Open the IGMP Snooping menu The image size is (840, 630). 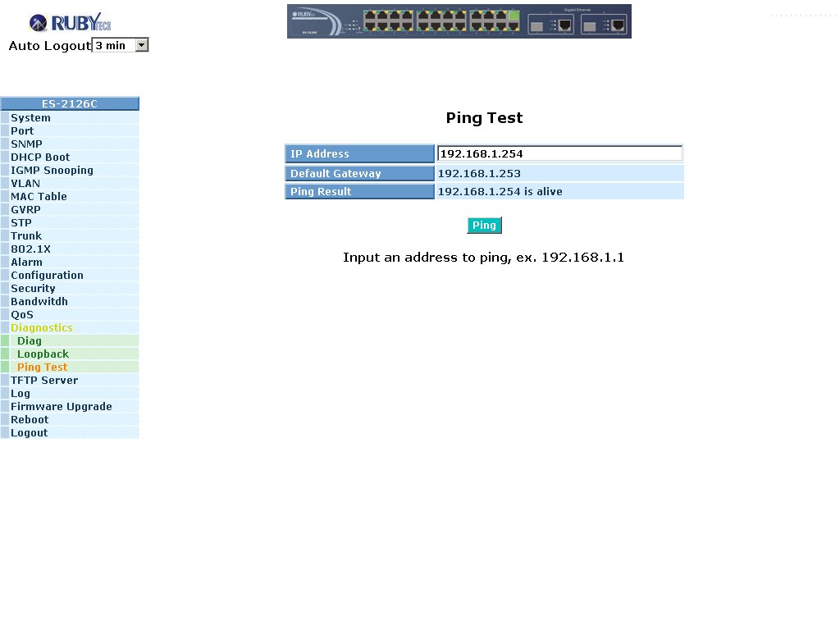coord(52,171)
